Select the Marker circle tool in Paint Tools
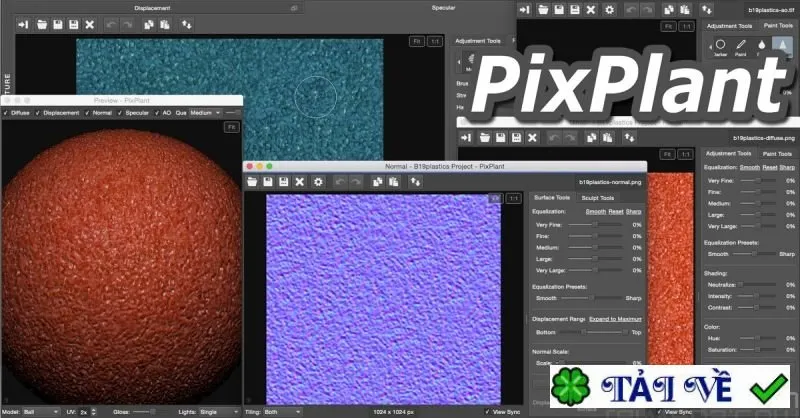 coord(720,44)
